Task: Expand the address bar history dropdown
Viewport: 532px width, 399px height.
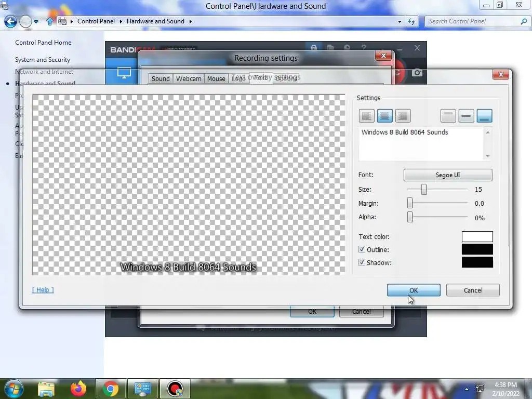Action: click(400, 22)
